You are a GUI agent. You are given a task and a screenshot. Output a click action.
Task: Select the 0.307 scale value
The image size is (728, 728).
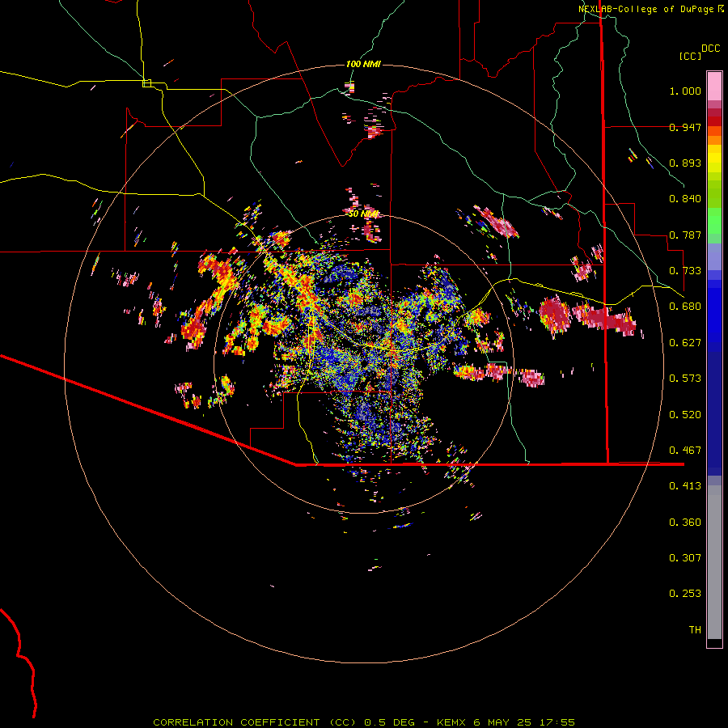[x=685, y=558]
